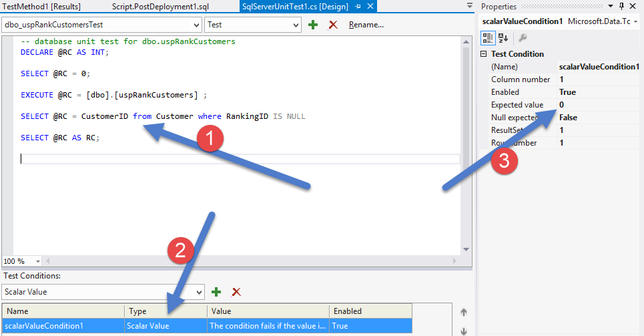Click the DECLARE @RC AS INT line
The image size is (644, 336).
pyautogui.click(x=65, y=52)
